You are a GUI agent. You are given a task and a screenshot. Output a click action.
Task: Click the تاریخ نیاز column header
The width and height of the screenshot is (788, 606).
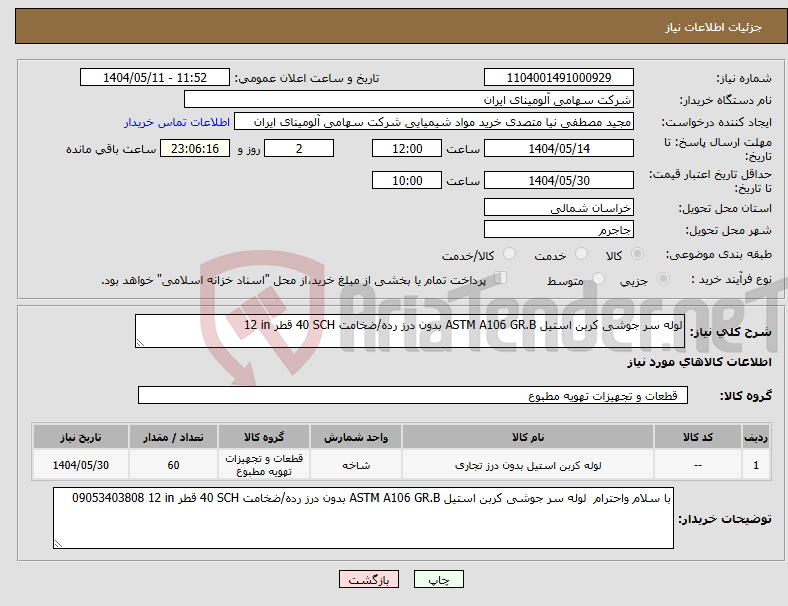[81, 437]
